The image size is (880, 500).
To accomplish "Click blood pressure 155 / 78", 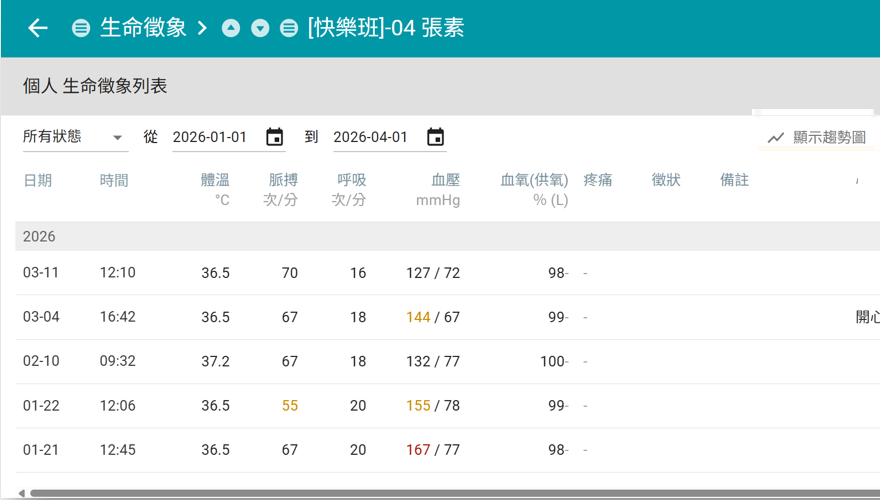I will [x=433, y=405].
